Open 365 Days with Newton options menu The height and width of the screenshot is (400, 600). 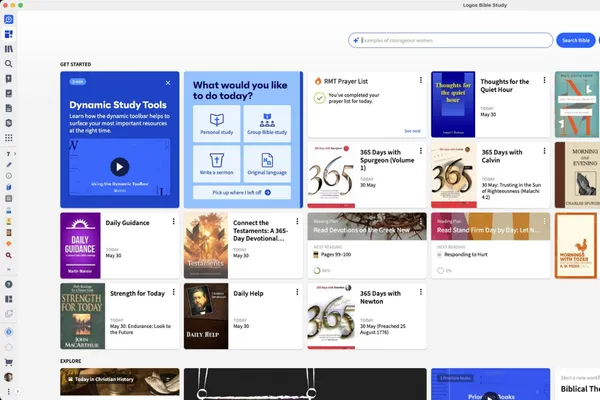pos(421,292)
